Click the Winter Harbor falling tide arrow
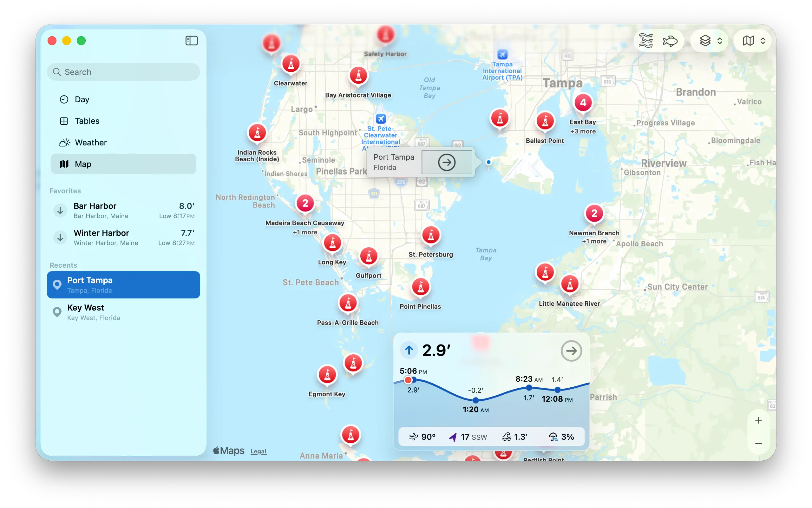Image resolution: width=812 pixels, height=508 pixels. (60, 237)
